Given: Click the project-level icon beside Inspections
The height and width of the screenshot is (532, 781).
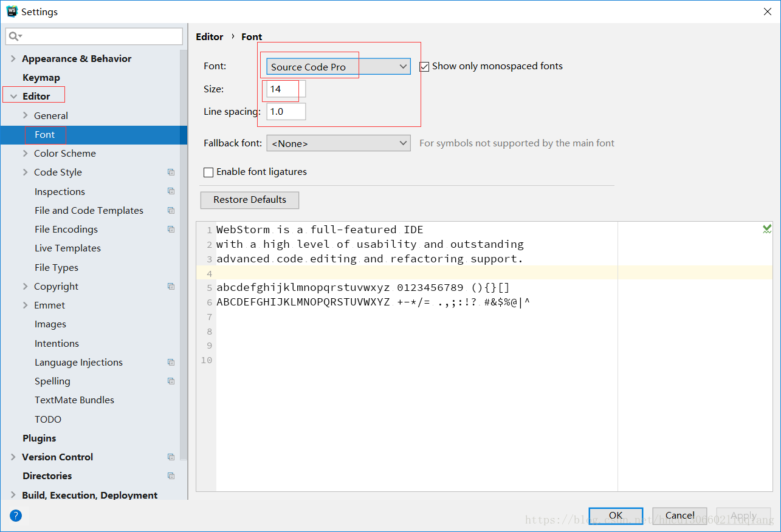Looking at the screenshot, I should [x=171, y=191].
